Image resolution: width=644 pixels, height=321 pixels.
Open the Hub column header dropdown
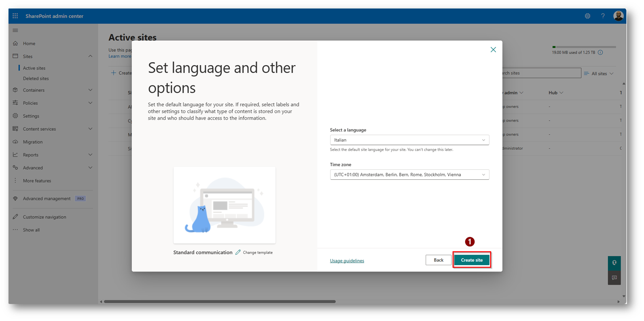tap(561, 93)
